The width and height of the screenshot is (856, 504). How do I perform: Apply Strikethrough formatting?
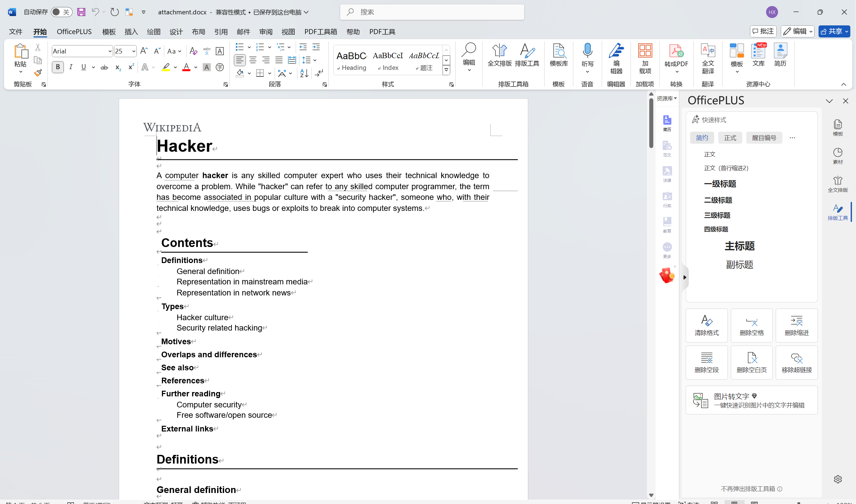(x=104, y=67)
